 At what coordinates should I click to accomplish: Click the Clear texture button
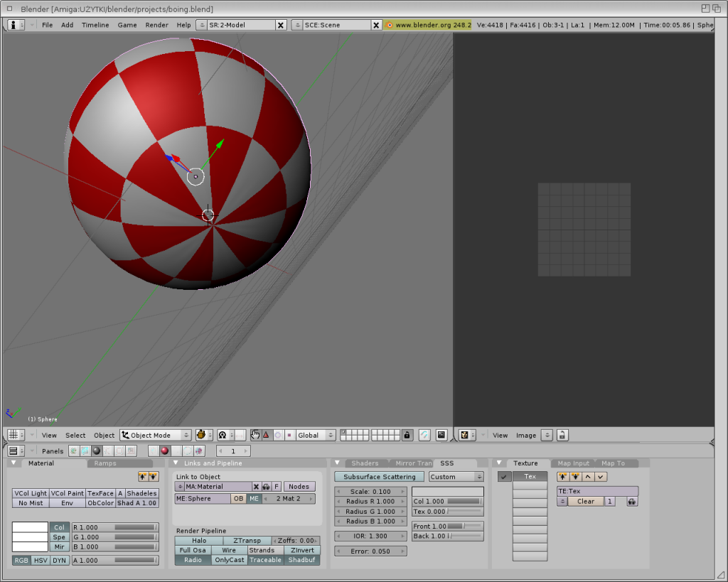(586, 501)
